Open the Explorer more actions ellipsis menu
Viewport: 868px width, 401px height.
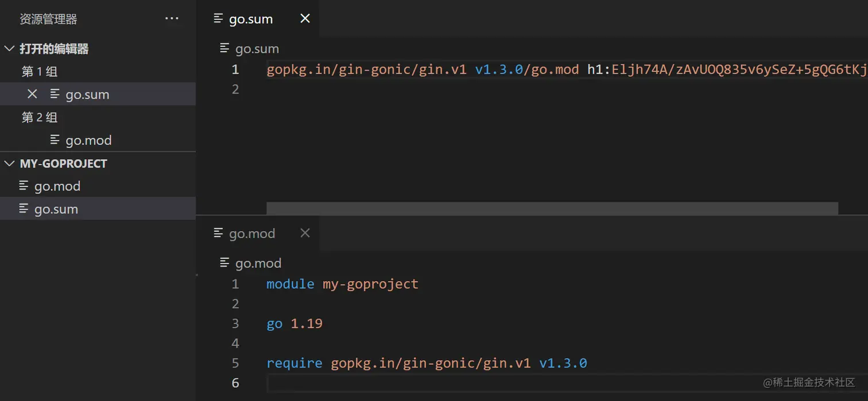[x=172, y=18]
